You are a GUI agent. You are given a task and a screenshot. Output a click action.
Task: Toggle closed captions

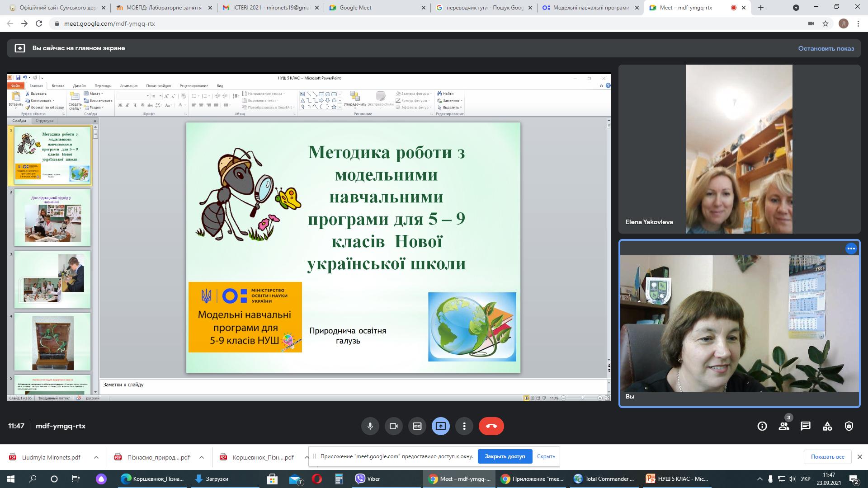pos(417,426)
